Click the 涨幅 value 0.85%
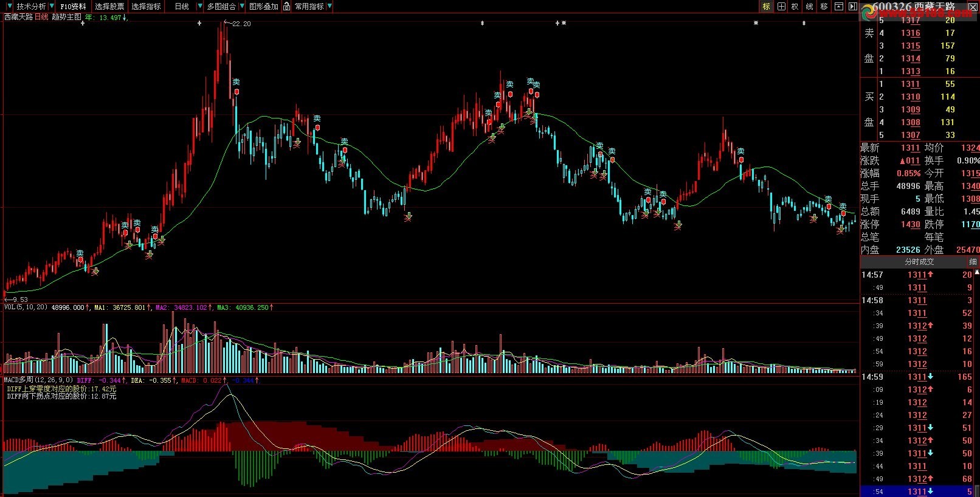This screenshot has height=497, width=980. (x=909, y=173)
